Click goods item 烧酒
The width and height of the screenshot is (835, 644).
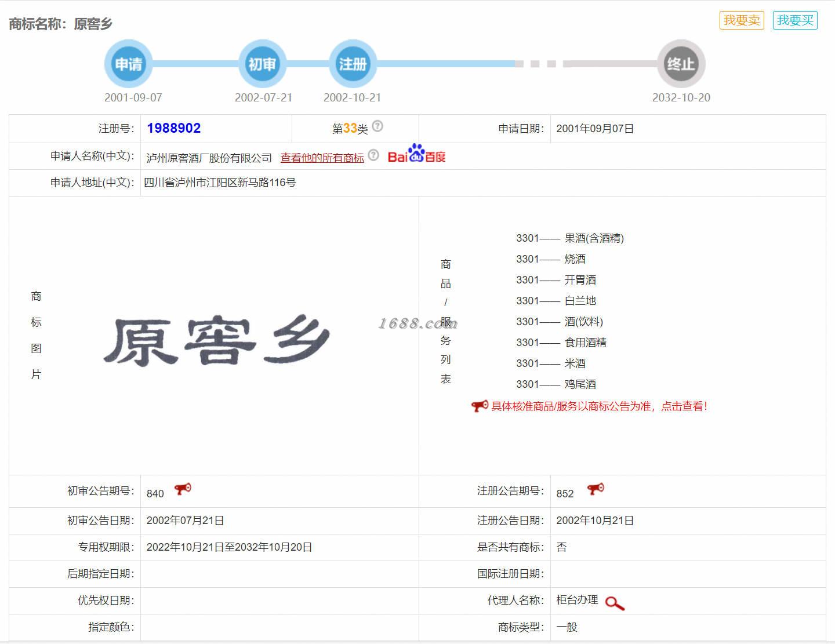click(575, 259)
